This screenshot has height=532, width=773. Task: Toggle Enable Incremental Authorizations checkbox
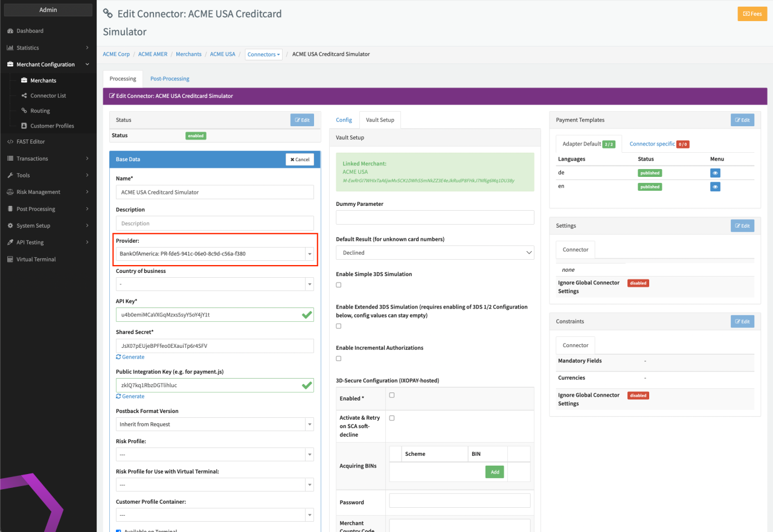(x=339, y=359)
